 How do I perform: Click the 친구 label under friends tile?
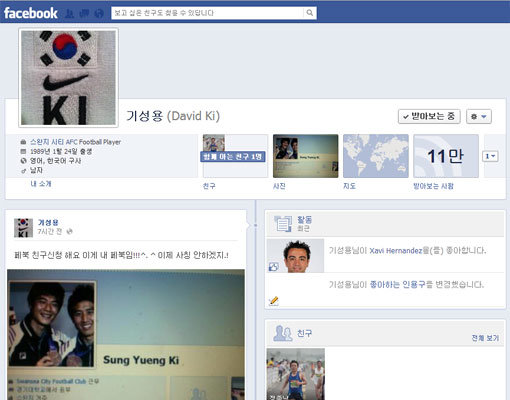coord(209,186)
